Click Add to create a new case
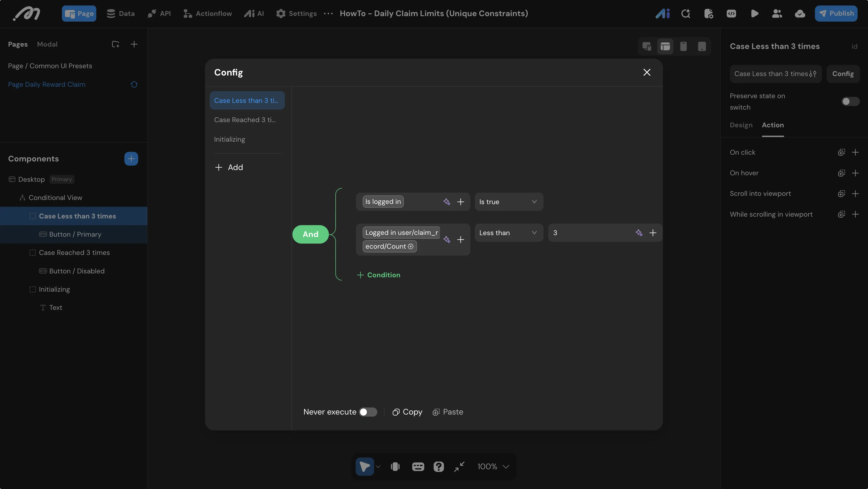The height and width of the screenshot is (489, 868). (229, 167)
